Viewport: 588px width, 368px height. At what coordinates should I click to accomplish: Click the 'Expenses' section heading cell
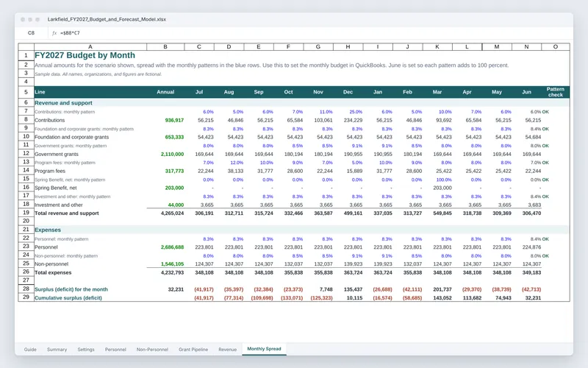click(48, 230)
